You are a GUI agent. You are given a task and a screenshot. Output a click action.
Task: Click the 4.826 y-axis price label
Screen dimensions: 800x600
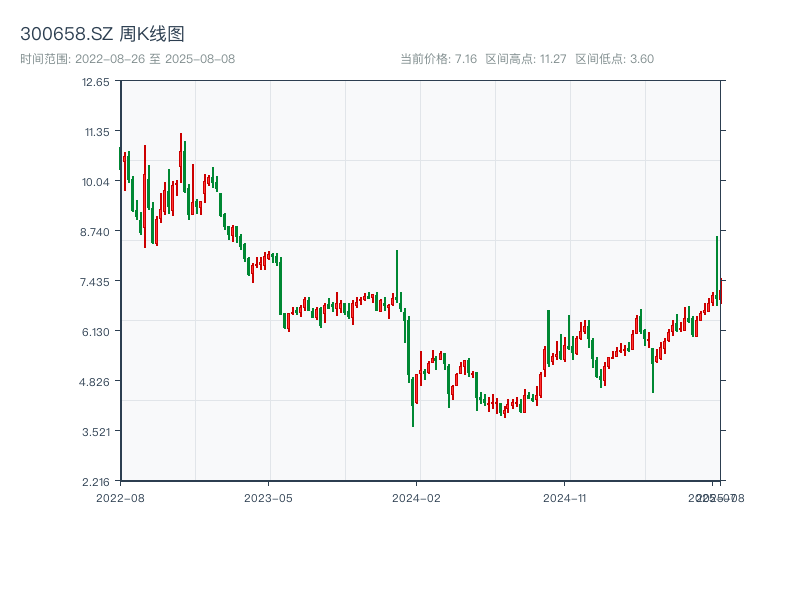[96, 382]
